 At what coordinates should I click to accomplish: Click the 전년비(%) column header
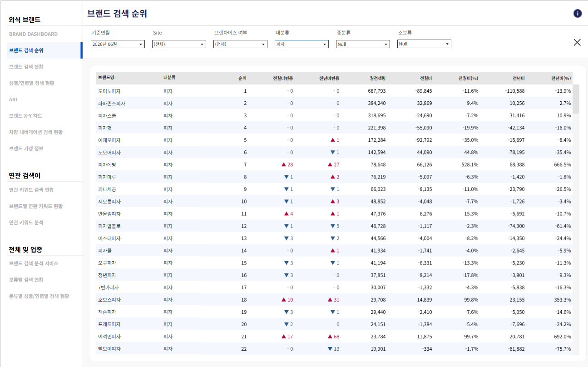(x=561, y=78)
